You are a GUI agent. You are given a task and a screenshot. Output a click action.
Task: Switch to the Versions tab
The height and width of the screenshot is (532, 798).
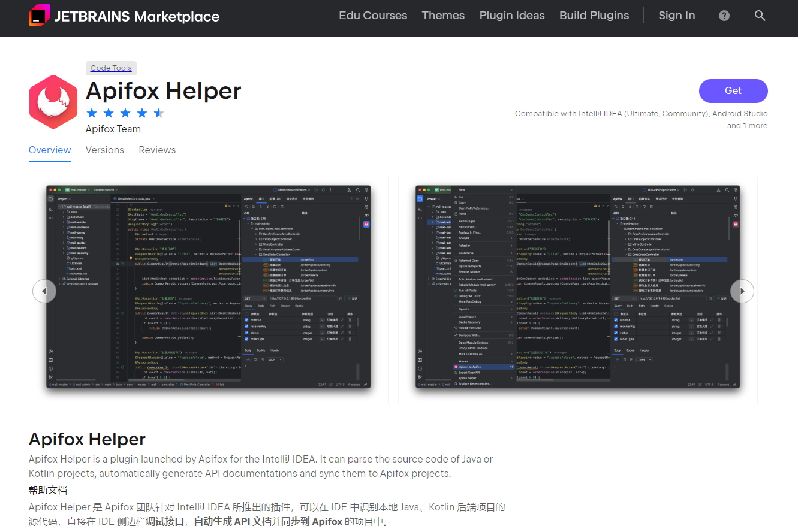click(x=105, y=150)
